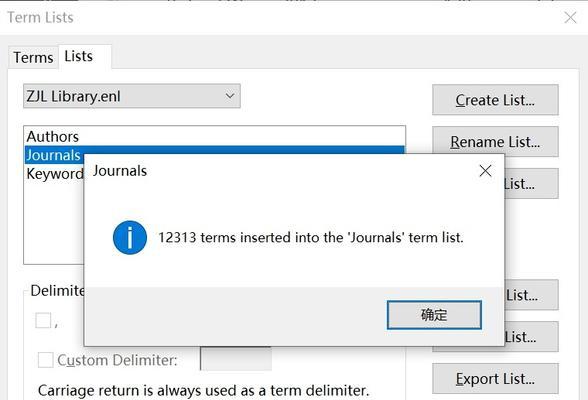Click the partially hidden List... button below Rename
The width and height of the screenshot is (588, 400).
pyautogui.click(x=531, y=184)
